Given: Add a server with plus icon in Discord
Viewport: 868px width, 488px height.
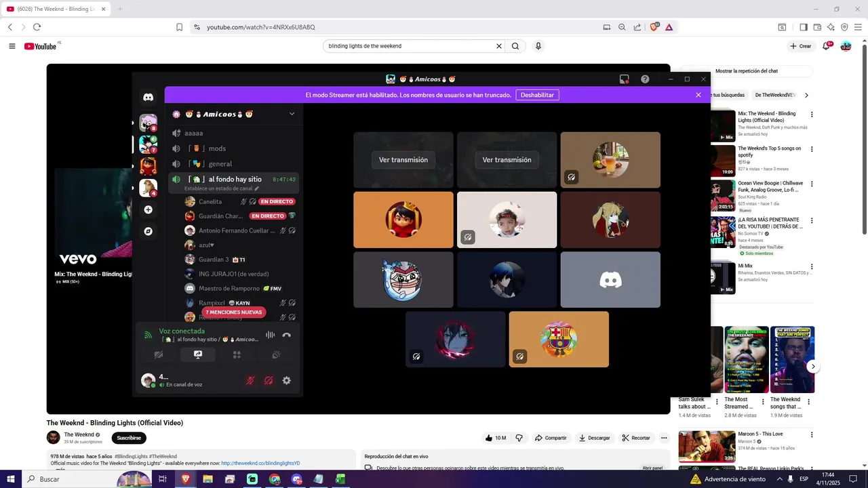Looking at the screenshot, I should point(148,209).
